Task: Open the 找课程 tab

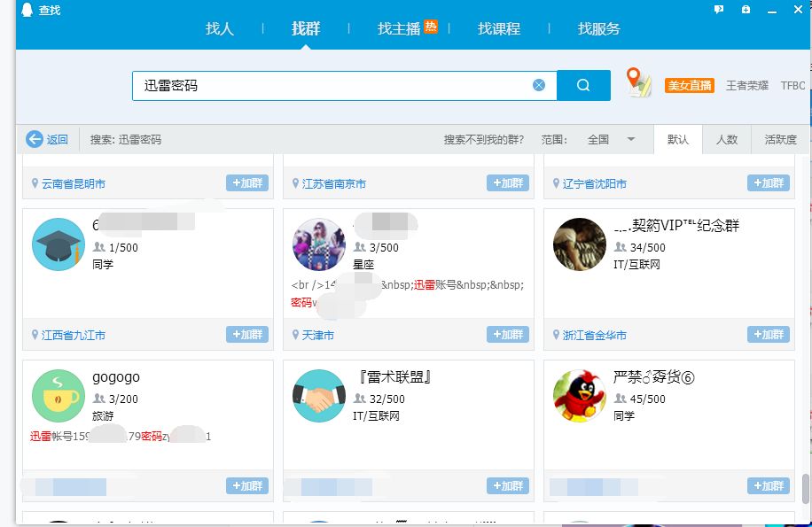Action: (x=499, y=28)
